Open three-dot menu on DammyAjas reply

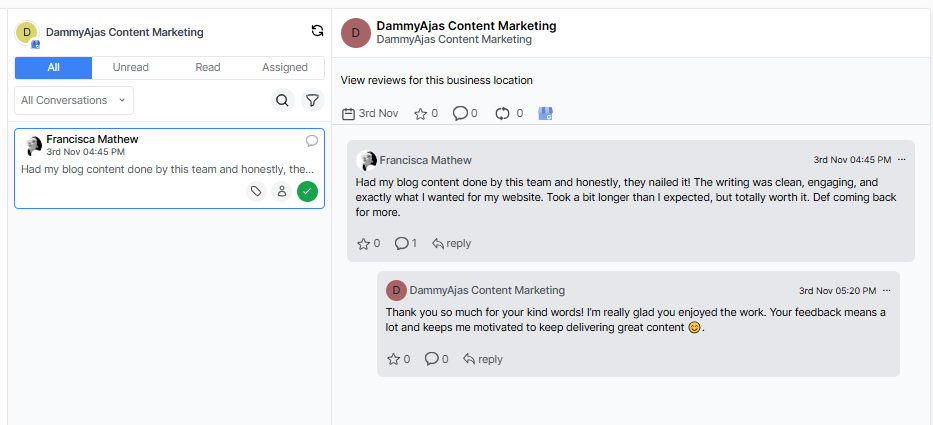coord(887,290)
